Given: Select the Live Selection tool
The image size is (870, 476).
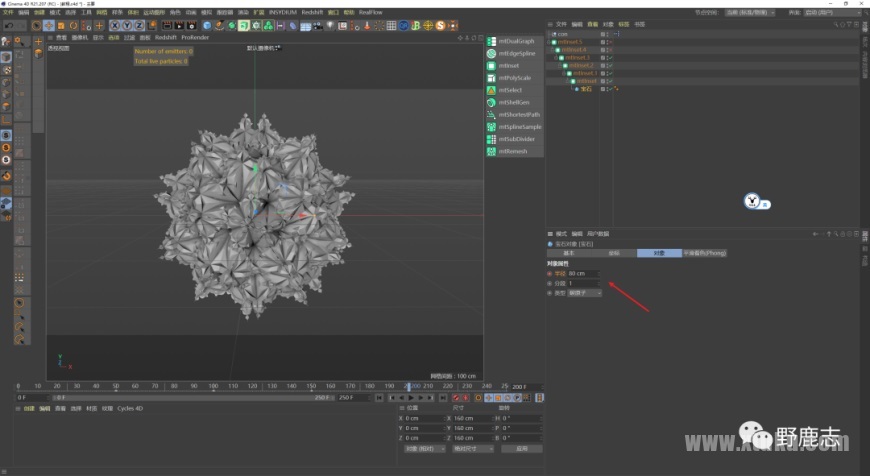Looking at the screenshot, I should (x=37, y=26).
